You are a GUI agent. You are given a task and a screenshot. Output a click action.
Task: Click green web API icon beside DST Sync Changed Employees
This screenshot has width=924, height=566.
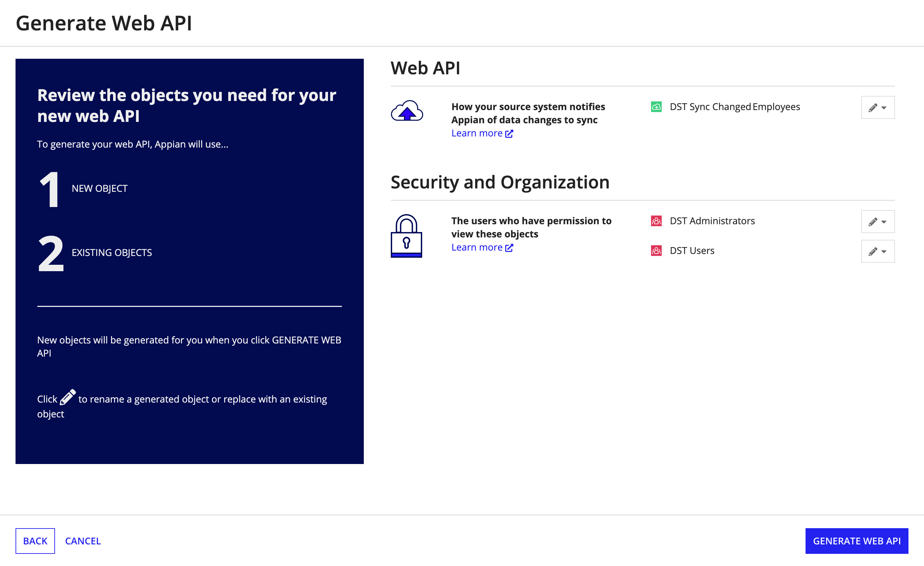click(x=656, y=107)
